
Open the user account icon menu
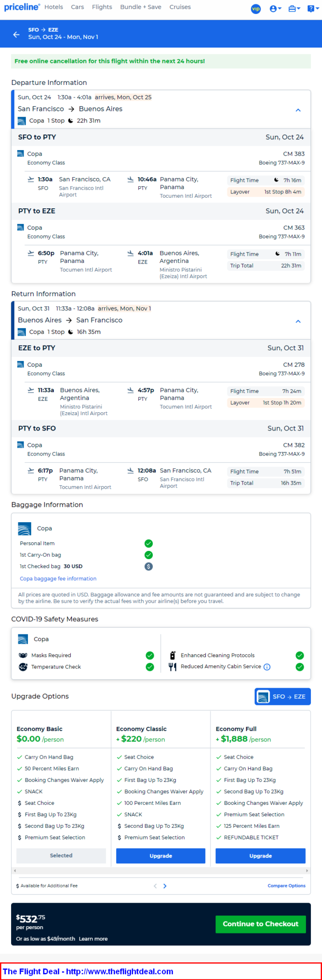pyautogui.click(x=275, y=9)
